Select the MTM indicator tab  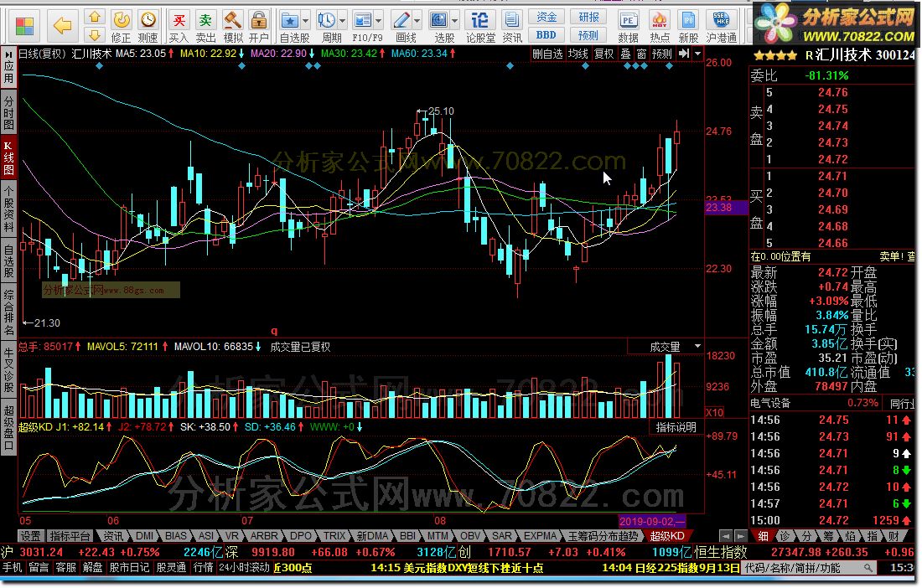coord(438,536)
